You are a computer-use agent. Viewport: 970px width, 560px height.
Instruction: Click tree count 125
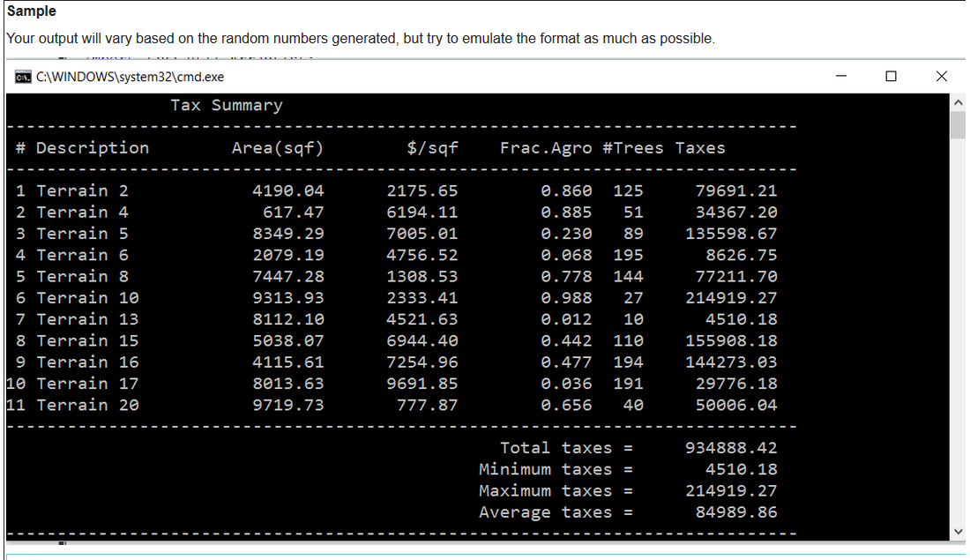pos(628,190)
